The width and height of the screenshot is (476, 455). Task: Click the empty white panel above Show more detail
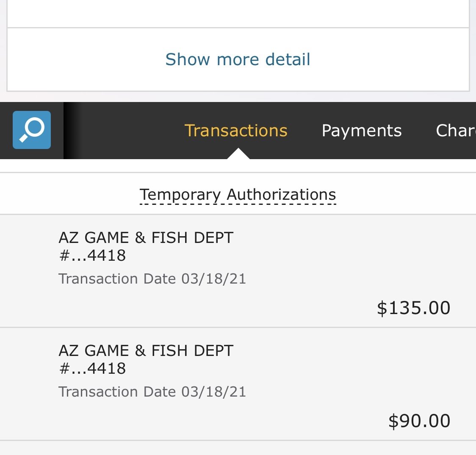(238, 13)
